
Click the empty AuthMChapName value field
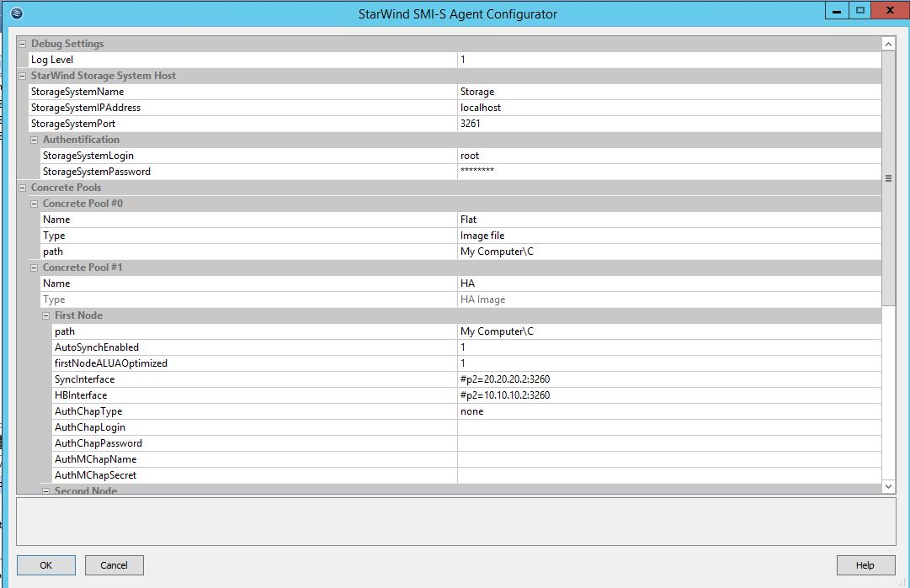click(x=669, y=459)
